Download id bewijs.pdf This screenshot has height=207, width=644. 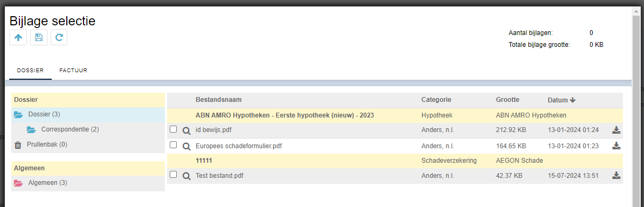pyautogui.click(x=616, y=130)
